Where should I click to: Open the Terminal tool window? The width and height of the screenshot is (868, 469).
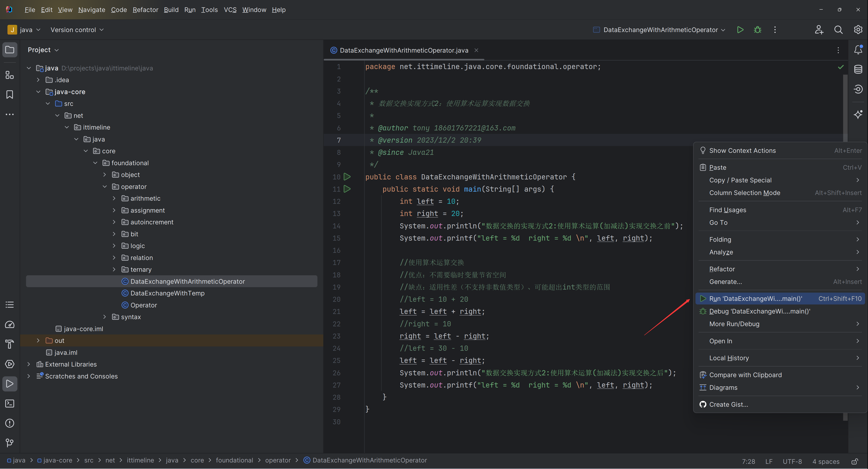point(10,403)
